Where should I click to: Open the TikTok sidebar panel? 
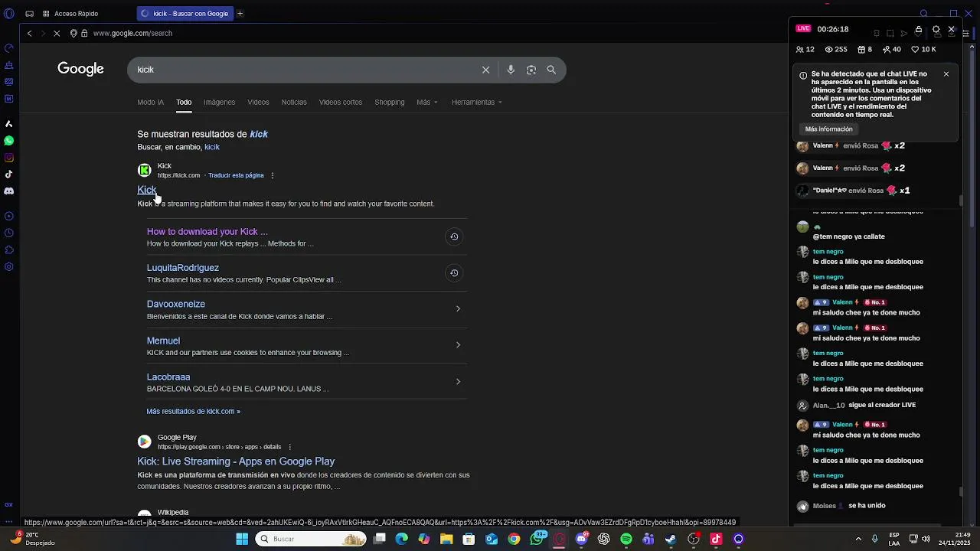pos(8,174)
